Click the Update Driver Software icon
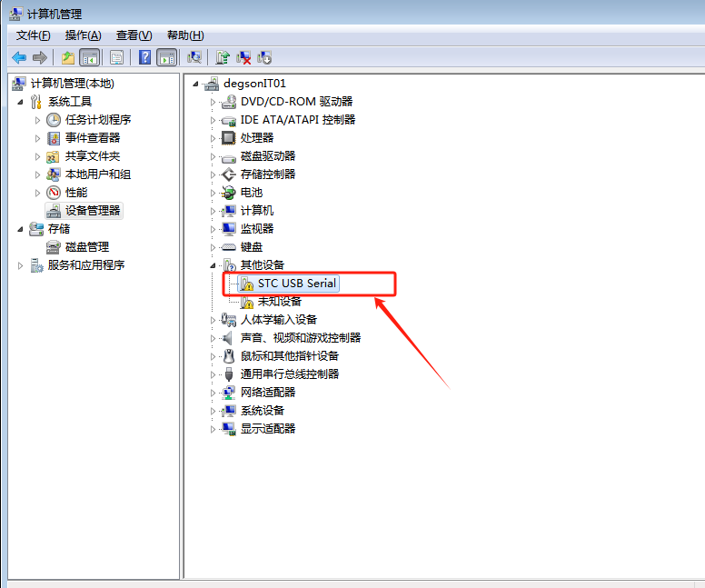The width and height of the screenshot is (705, 588). click(x=223, y=57)
